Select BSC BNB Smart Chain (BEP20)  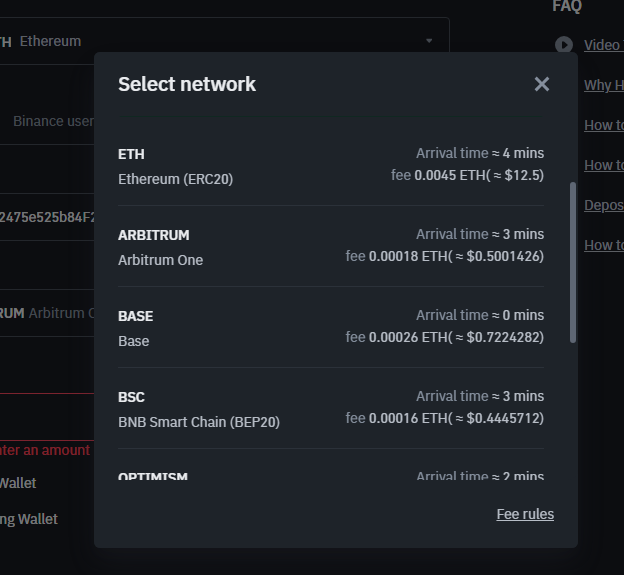(x=331, y=409)
